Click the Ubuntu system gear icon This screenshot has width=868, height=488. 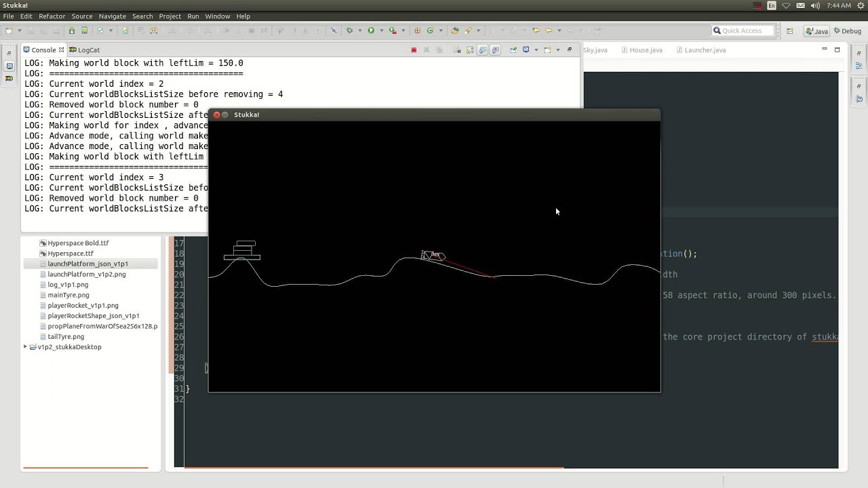coord(860,5)
